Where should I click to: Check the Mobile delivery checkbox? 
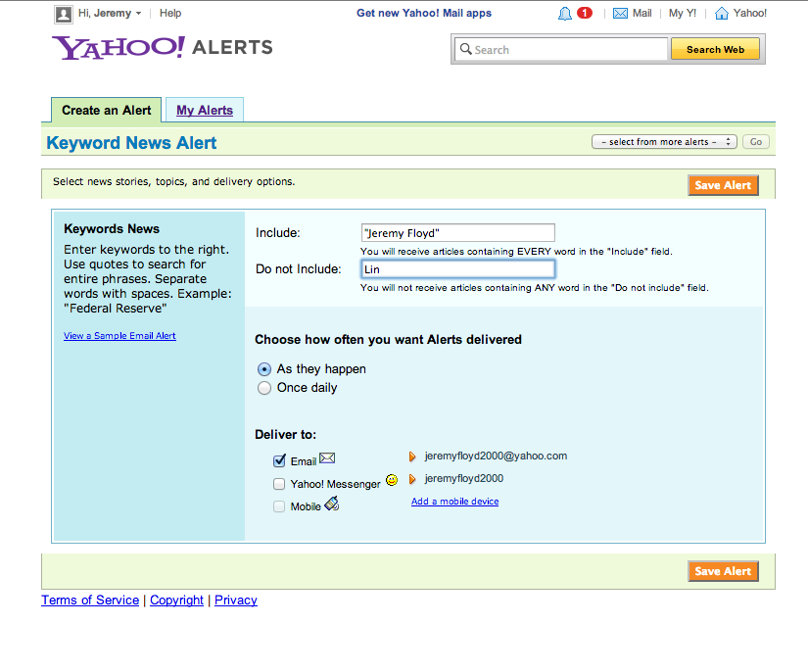(279, 506)
